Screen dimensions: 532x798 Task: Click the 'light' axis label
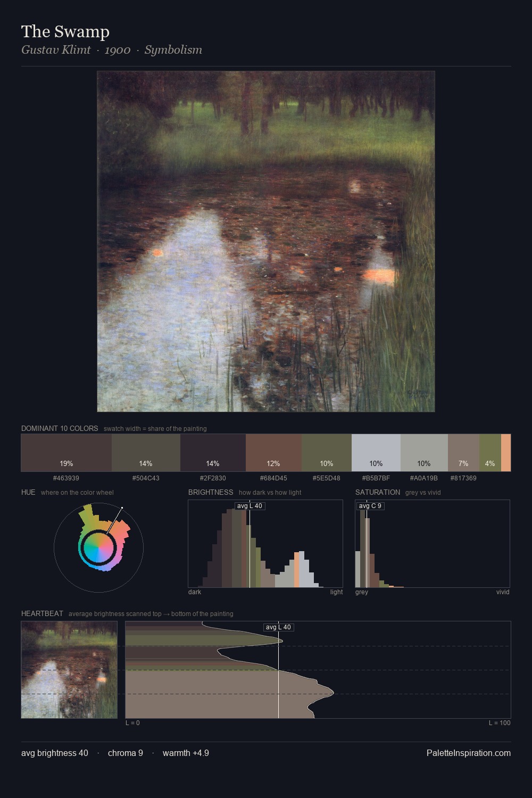pyautogui.click(x=336, y=592)
